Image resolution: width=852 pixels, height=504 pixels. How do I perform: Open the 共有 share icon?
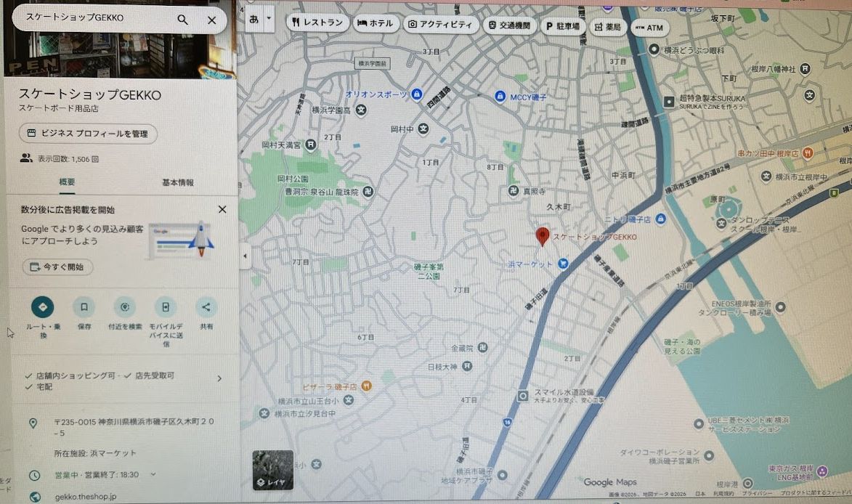(x=207, y=305)
